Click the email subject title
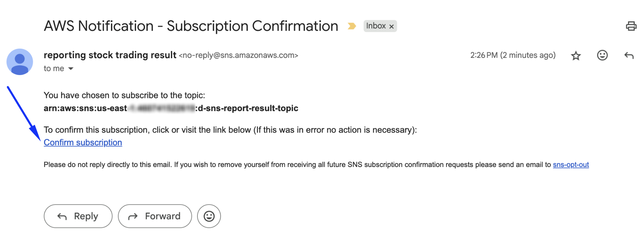644x252 pixels. coord(191,26)
